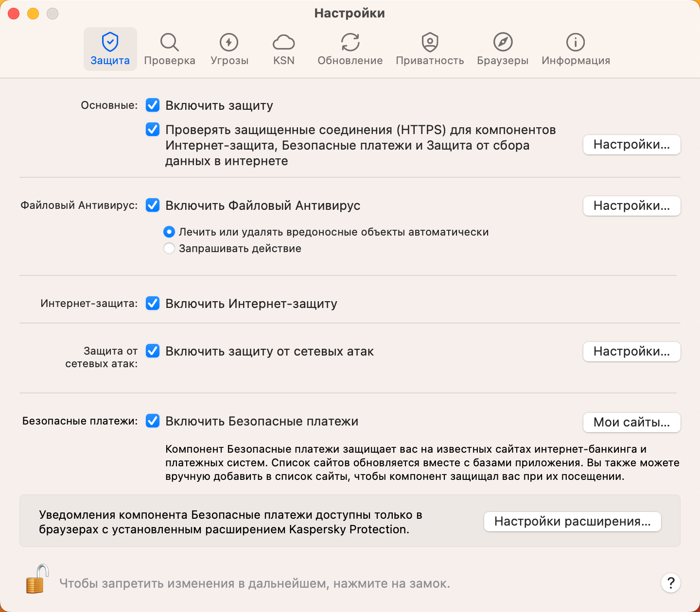Viewport: 700px width, 612px height.
Task: Choose automatic disinfect or delete radio option
Action: pyautogui.click(x=169, y=232)
